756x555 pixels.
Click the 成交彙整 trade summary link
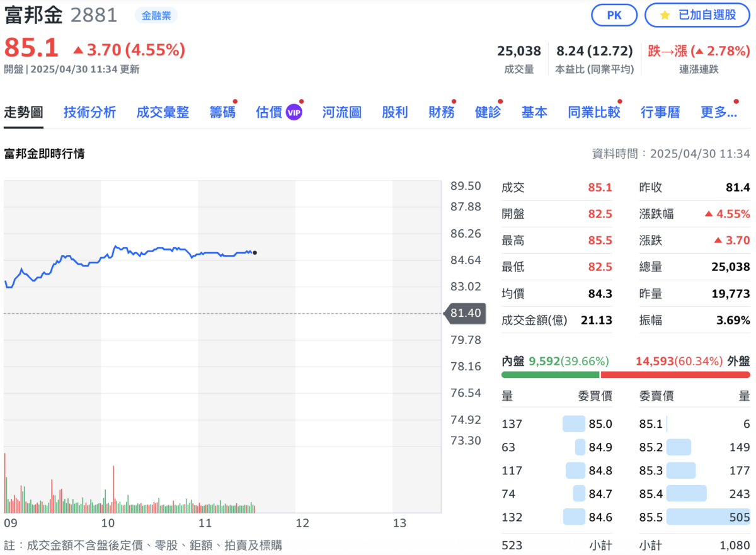tap(163, 112)
